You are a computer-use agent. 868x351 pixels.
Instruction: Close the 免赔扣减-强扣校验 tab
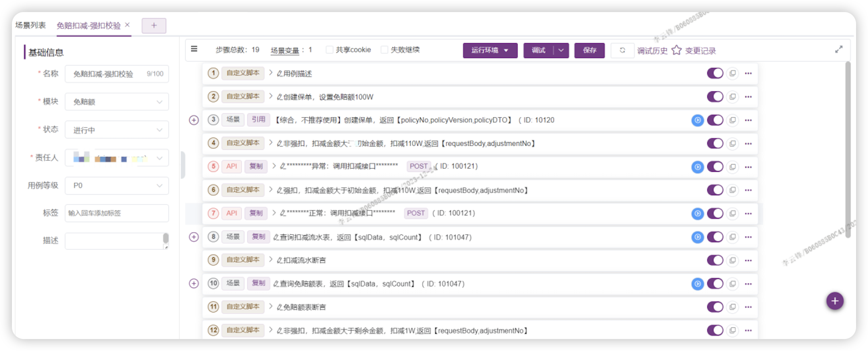click(127, 25)
